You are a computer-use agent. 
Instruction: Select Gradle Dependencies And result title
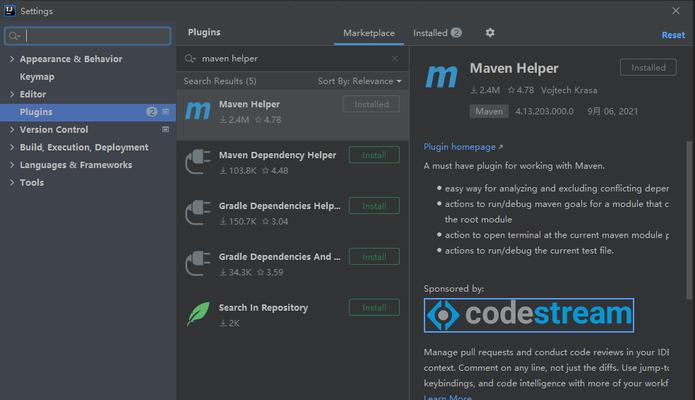pyautogui.click(x=280, y=257)
